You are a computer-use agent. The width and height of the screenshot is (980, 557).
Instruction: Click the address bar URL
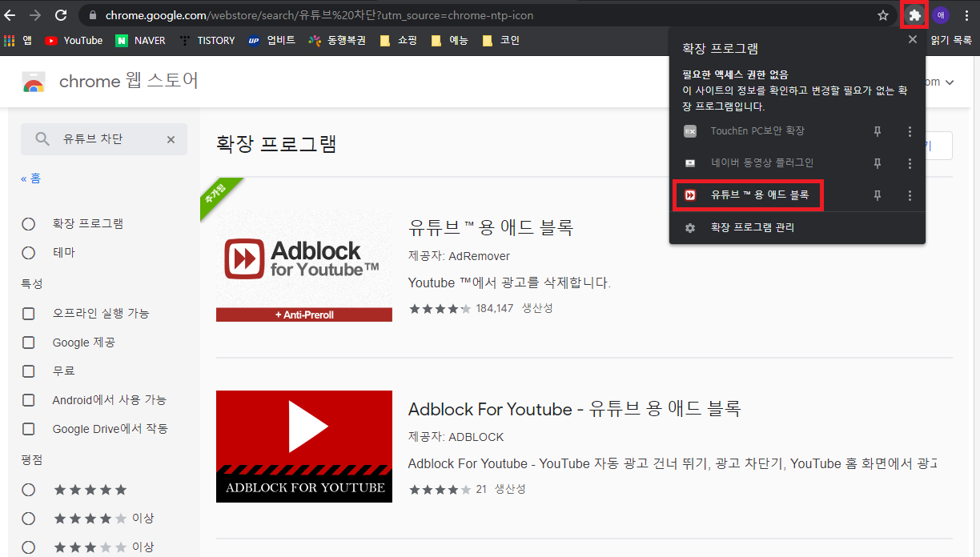320,15
